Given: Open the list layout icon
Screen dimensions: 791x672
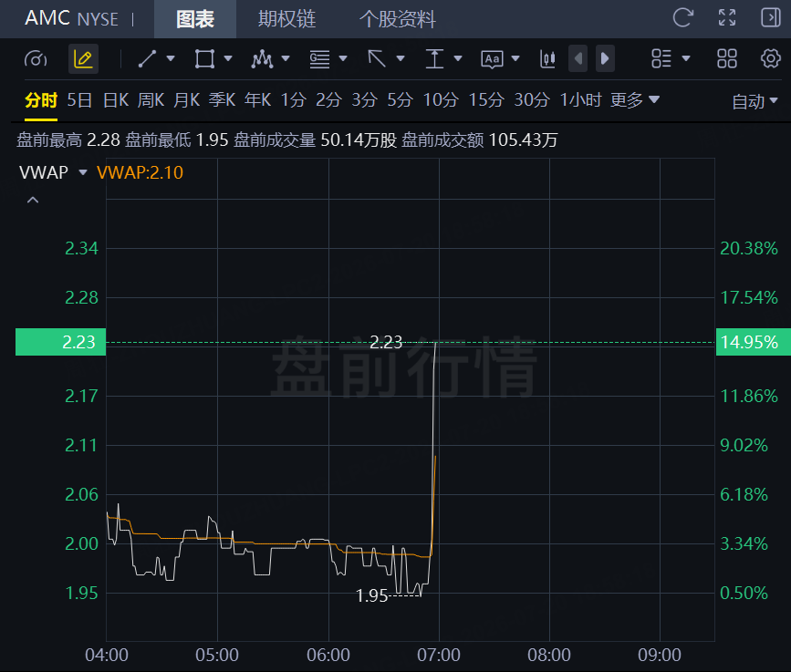Looking at the screenshot, I should [661, 58].
